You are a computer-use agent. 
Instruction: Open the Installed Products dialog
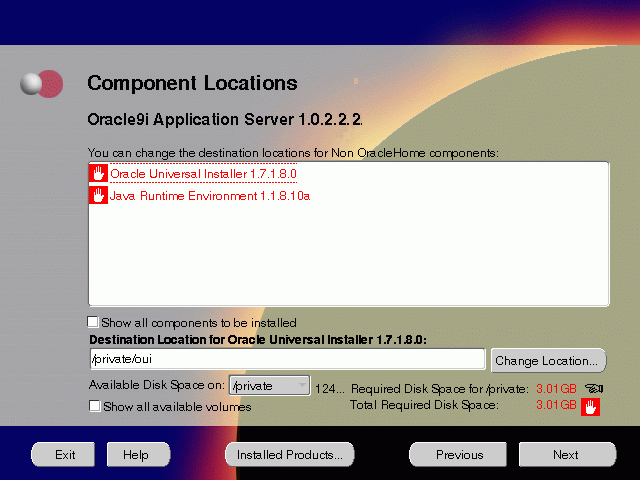click(x=290, y=454)
